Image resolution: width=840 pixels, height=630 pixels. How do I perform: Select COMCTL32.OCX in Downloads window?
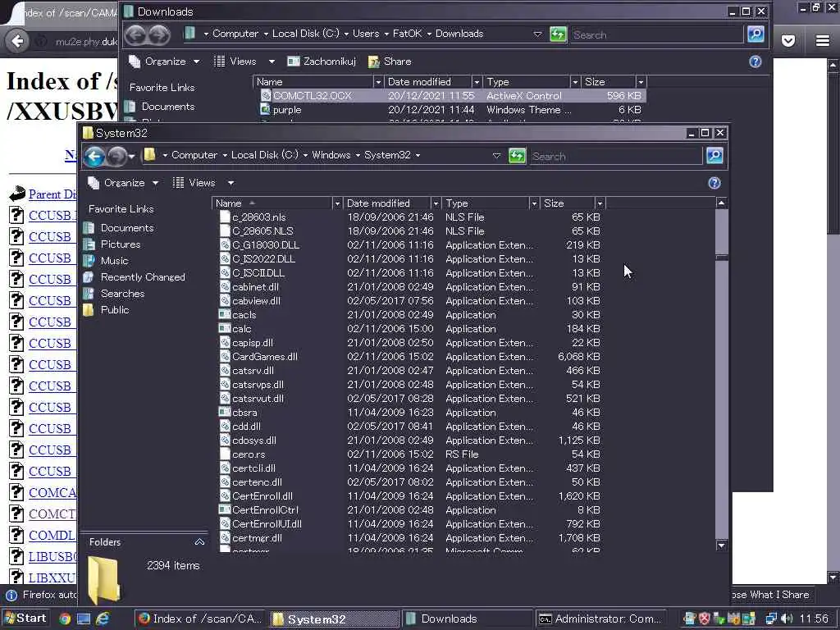coord(451,96)
